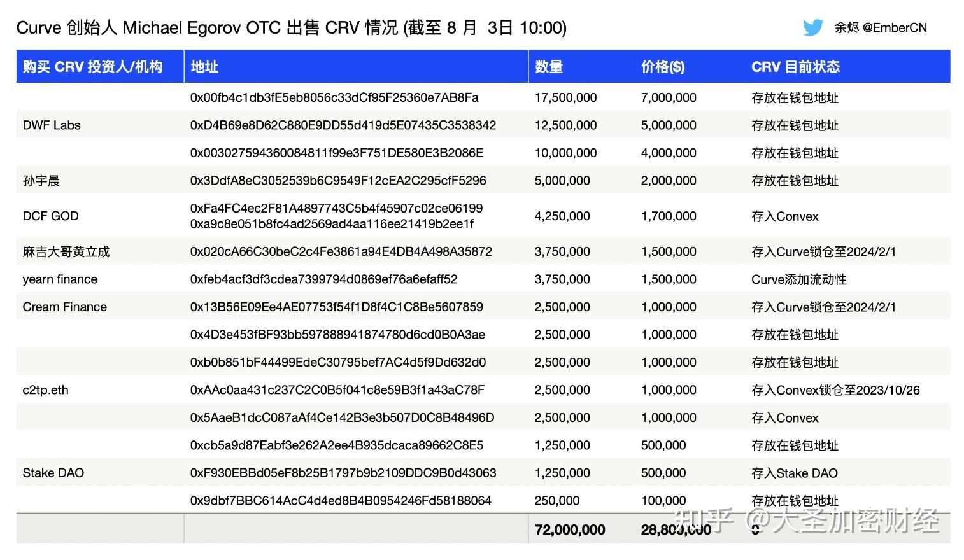Click quantity 250,000 in last row
This screenshot has height=560, width=964.
[x=557, y=501]
